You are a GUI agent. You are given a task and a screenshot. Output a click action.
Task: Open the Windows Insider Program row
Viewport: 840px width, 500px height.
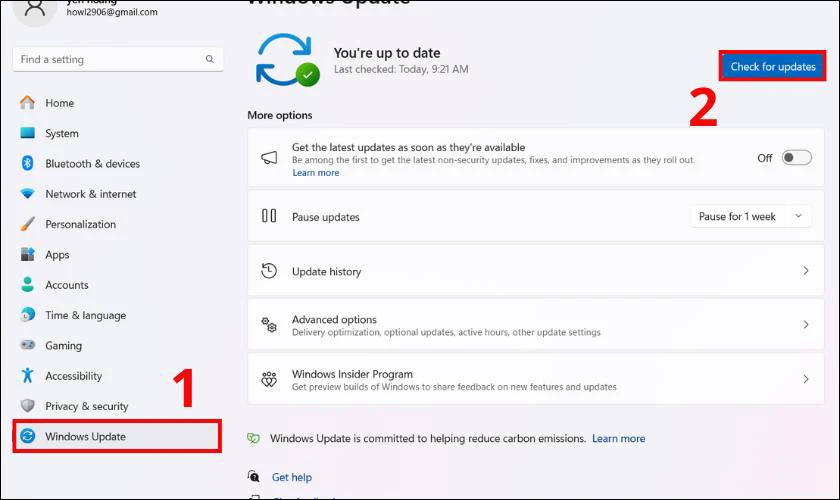click(536, 379)
